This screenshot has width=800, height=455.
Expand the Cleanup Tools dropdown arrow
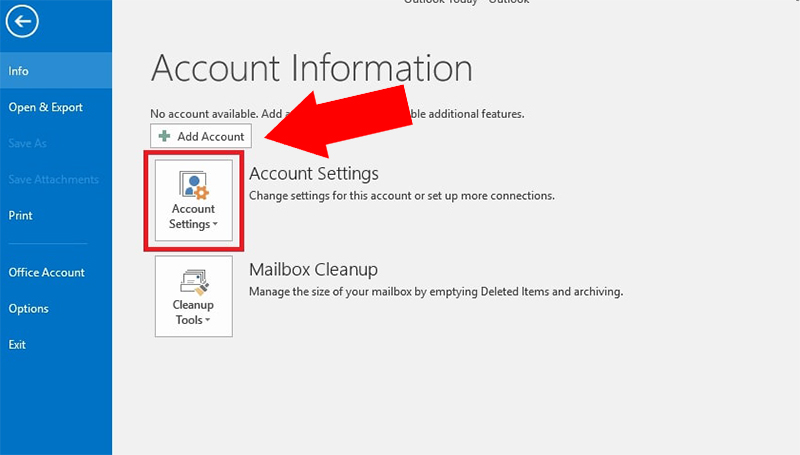pos(207,320)
